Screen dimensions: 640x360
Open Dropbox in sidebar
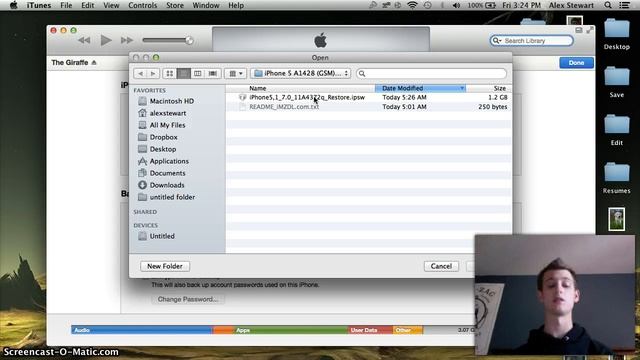click(x=163, y=137)
